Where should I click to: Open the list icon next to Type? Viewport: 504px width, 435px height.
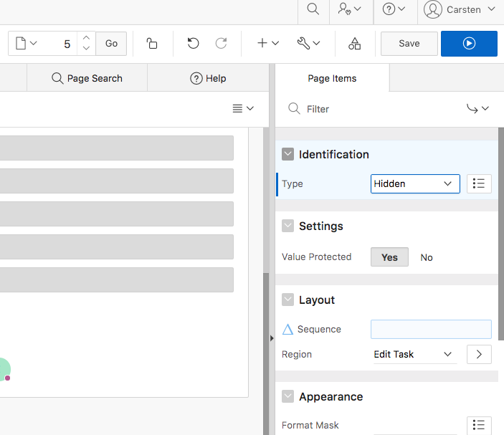coord(479,184)
